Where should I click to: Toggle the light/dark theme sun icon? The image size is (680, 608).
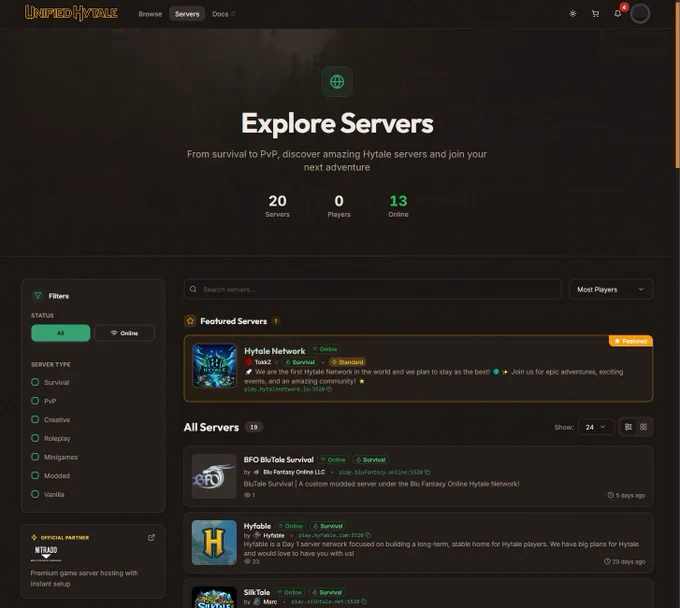(572, 14)
